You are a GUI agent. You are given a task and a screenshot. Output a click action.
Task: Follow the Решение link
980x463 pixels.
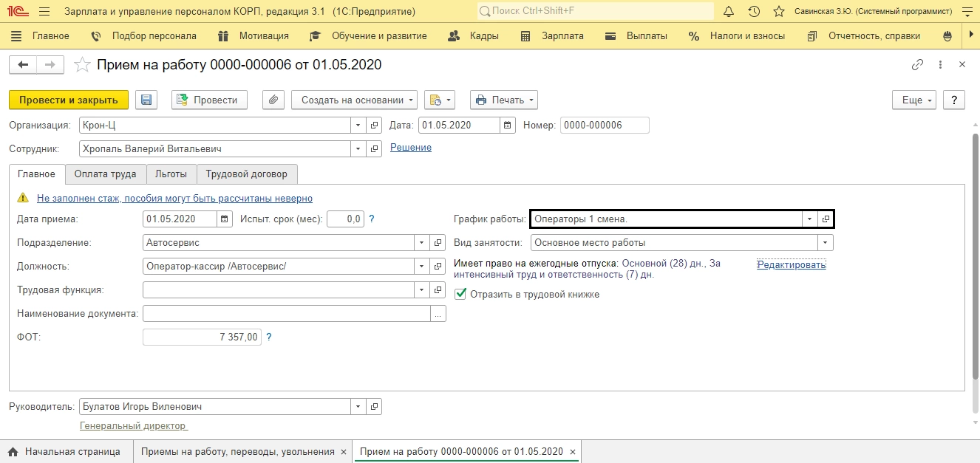(x=411, y=148)
